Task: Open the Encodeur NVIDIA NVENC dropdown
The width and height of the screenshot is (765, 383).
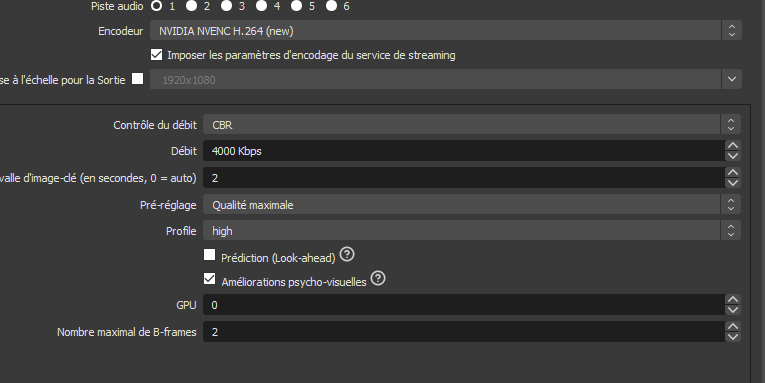Action: tap(445, 31)
